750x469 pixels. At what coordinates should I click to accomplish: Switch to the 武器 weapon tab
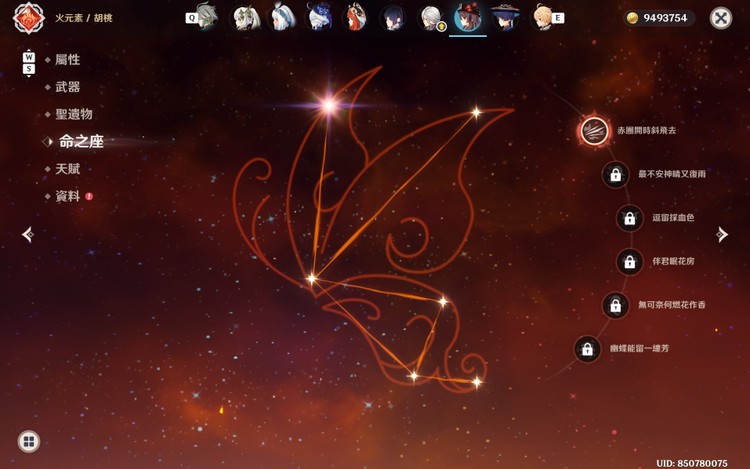(x=67, y=87)
